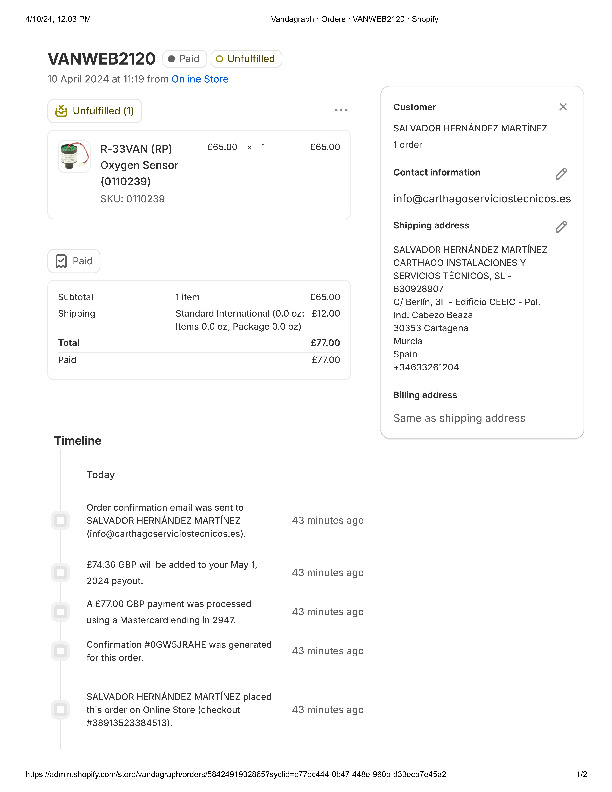
Task: Click the customer email info@carthagoserviciostecnicos.es
Action: 482,199
